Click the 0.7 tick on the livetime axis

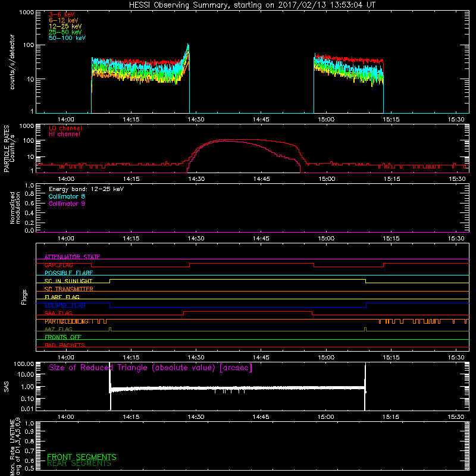[x=29, y=451]
